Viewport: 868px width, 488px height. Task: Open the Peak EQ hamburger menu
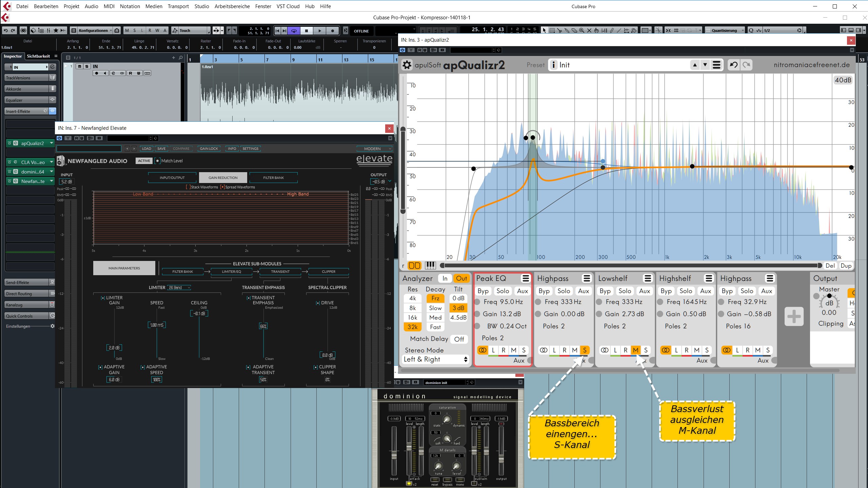526,279
